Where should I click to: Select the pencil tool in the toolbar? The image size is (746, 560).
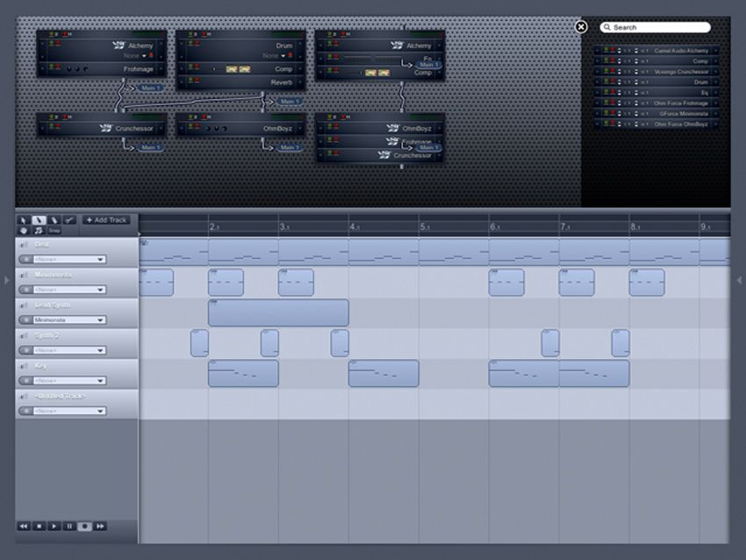(x=39, y=219)
